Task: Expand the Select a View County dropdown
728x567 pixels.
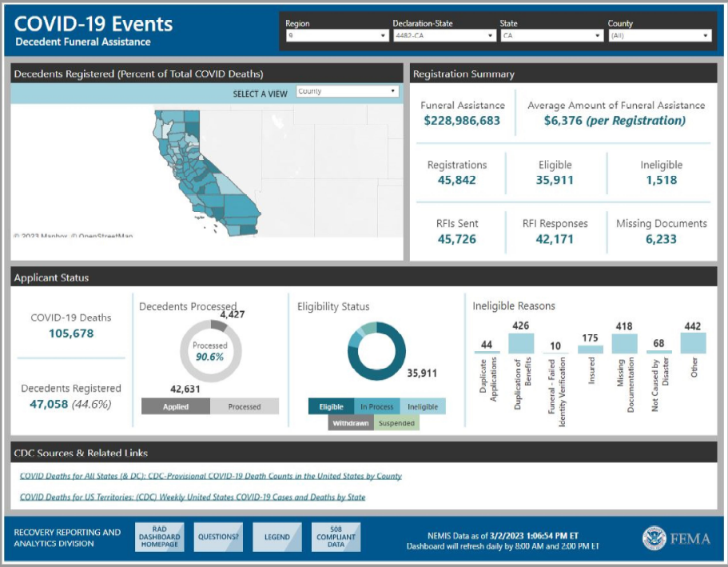Action: (347, 92)
